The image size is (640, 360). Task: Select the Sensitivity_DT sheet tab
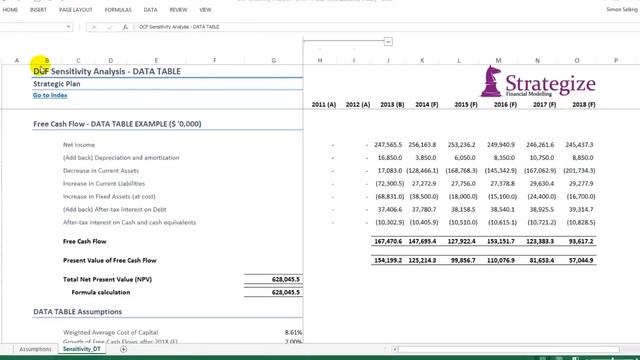click(82, 349)
